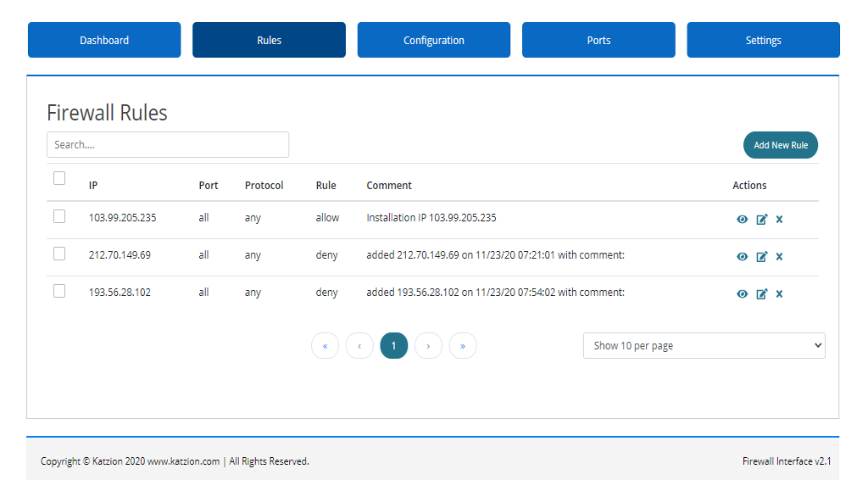The width and height of the screenshot is (868, 480).
Task: Go to the next page of rules
Action: [x=428, y=346]
